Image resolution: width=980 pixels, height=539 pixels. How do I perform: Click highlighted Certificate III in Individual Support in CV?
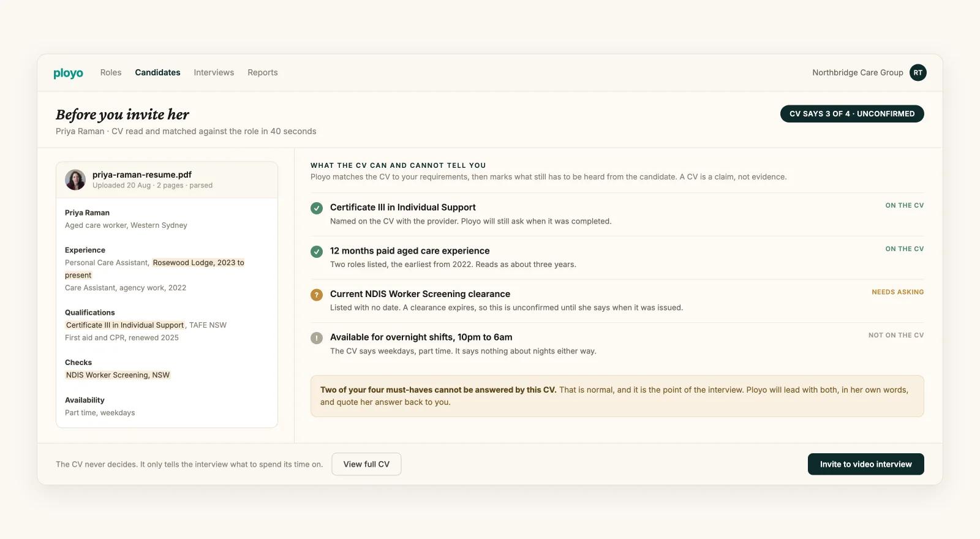125,325
